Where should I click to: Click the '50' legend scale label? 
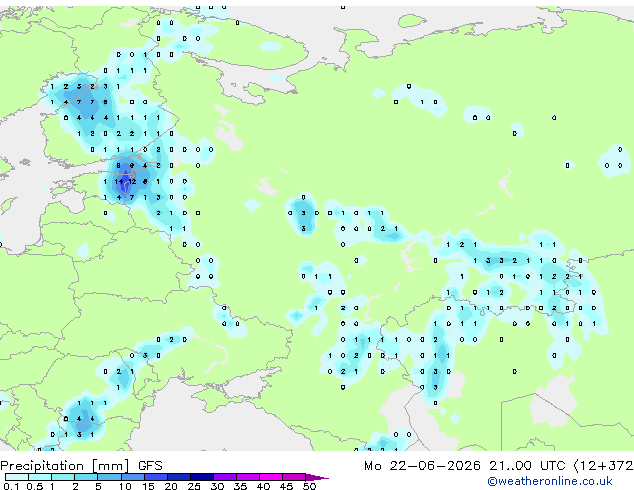(x=309, y=486)
